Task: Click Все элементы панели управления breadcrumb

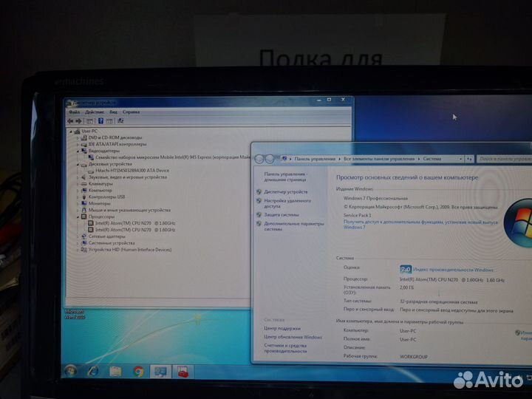Action: pyautogui.click(x=379, y=159)
